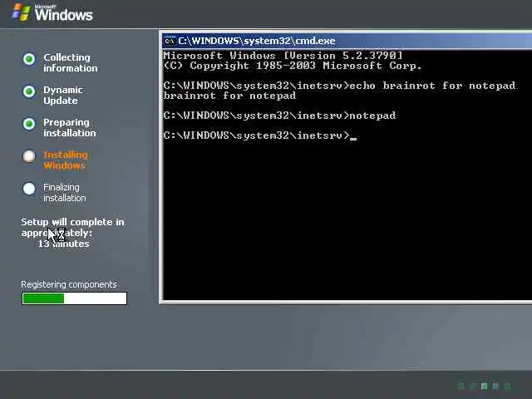Click the cmd.exe title bar icon

pos(170,41)
